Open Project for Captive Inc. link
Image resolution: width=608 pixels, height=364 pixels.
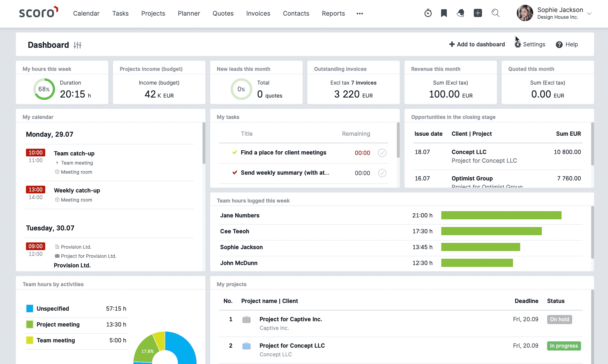[291, 319]
